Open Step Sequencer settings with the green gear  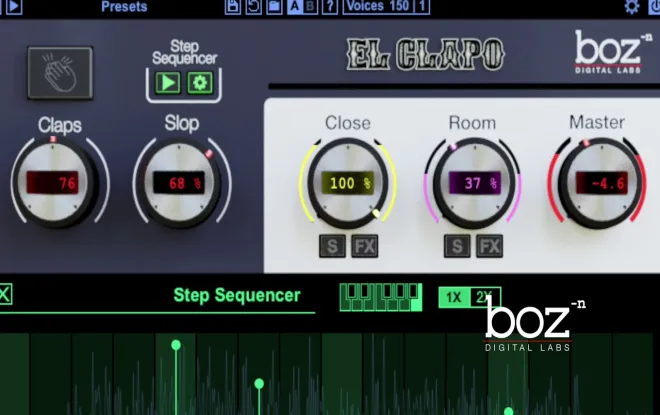click(200, 82)
